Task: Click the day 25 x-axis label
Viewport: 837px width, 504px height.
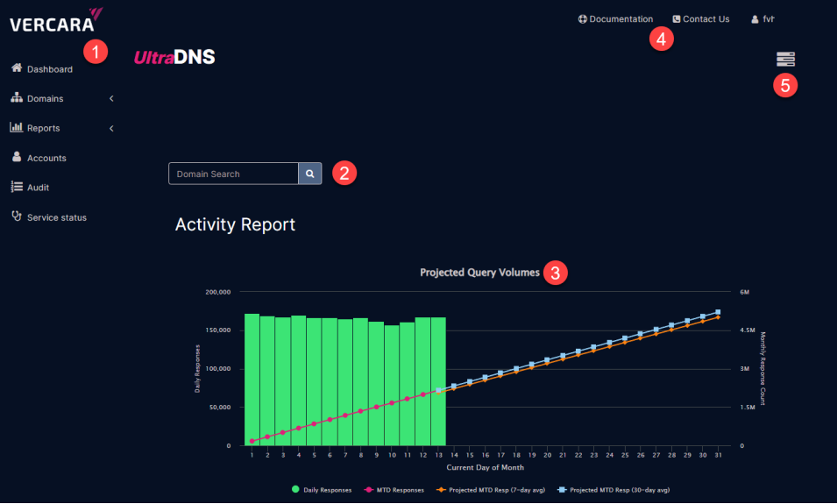Action: pos(625,456)
